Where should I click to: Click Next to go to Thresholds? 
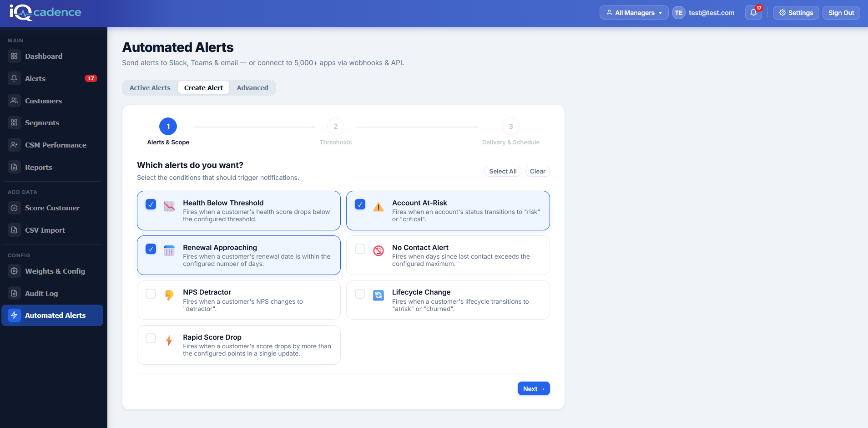(x=533, y=388)
